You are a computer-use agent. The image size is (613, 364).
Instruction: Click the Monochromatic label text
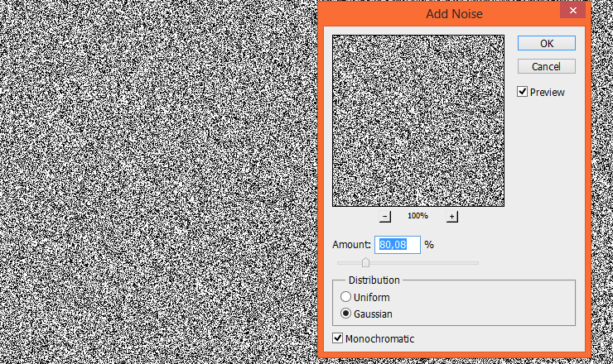(x=379, y=338)
